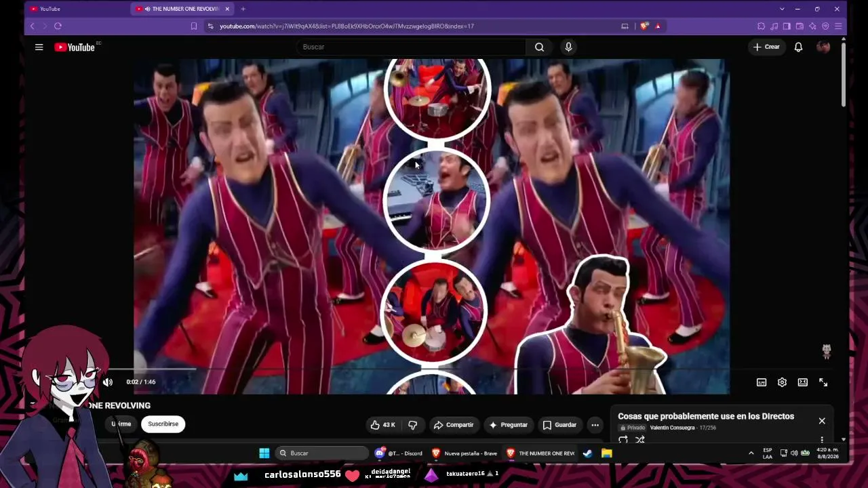Screen dimensions: 868x488
Task: Open the Windows Start menu
Action: pyautogui.click(x=264, y=453)
